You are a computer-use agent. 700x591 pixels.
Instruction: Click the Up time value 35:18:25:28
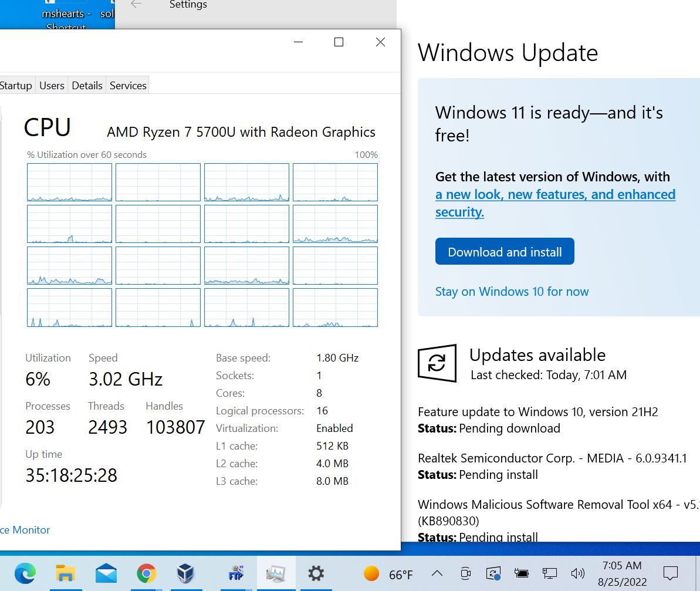pyautogui.click(x=72, y=475)
